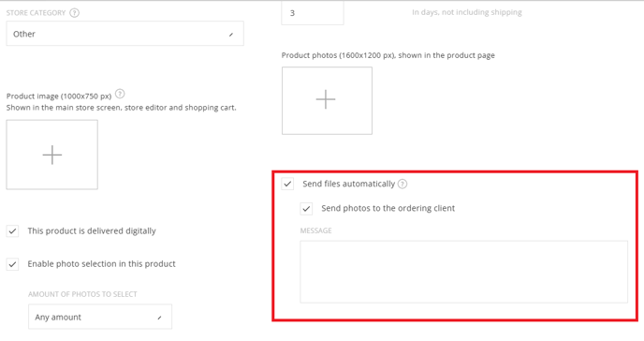Expand the Amount of photos to select dropdown

[100, 317]
